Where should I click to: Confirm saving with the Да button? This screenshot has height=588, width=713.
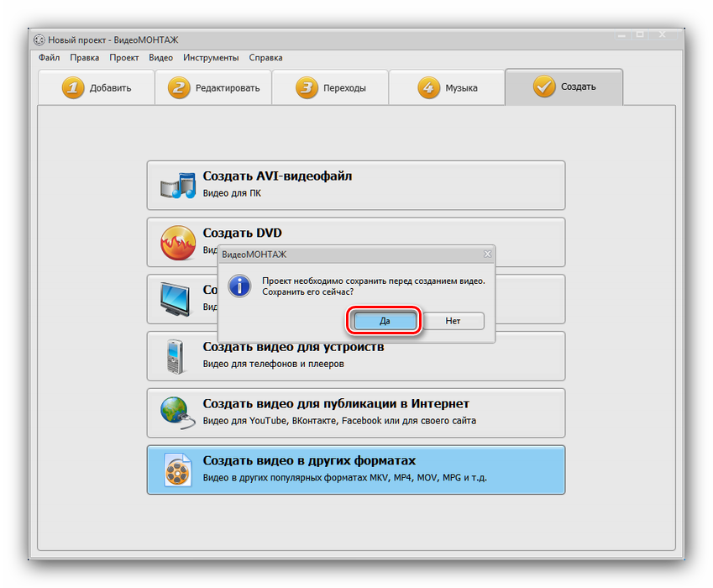click(385, 321)
